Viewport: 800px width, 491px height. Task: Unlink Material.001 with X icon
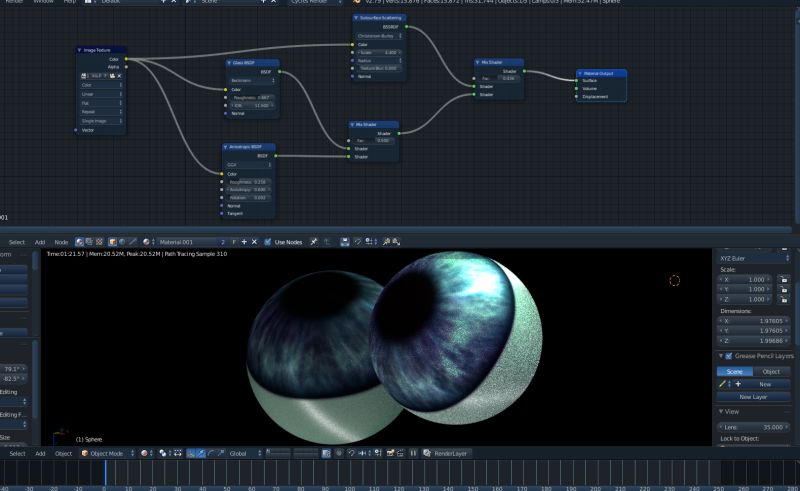point(254,242)
